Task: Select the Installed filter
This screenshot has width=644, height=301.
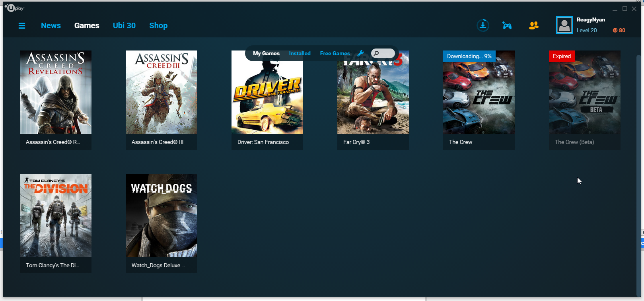Action: [x=300, y=53]
